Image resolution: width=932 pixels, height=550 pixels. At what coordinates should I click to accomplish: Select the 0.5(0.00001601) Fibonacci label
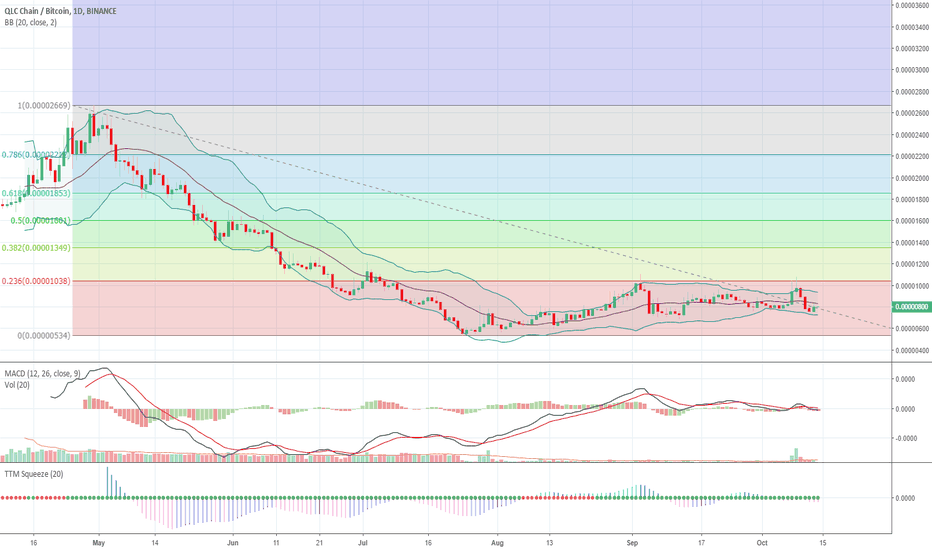(x=40, y=221)
